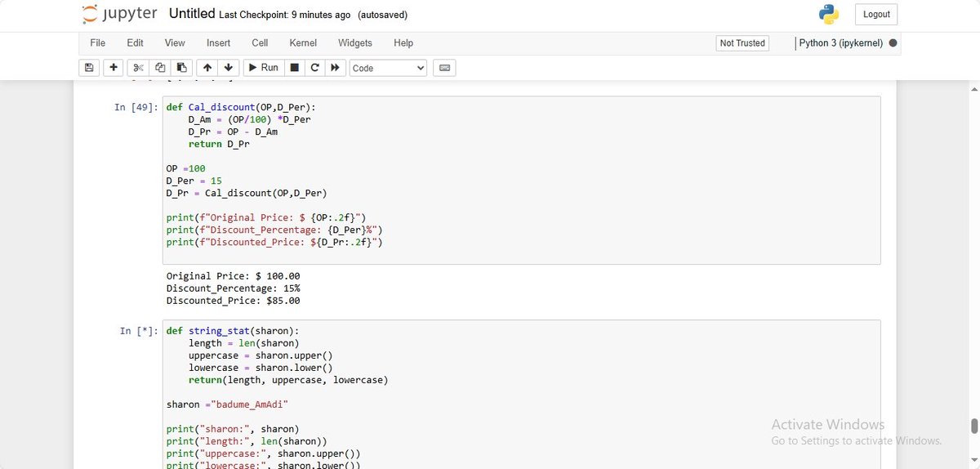Click the output line 'Discounted_Price: $85.00'
The width and height of the screenshot is (980, 469).
(233, 301)
